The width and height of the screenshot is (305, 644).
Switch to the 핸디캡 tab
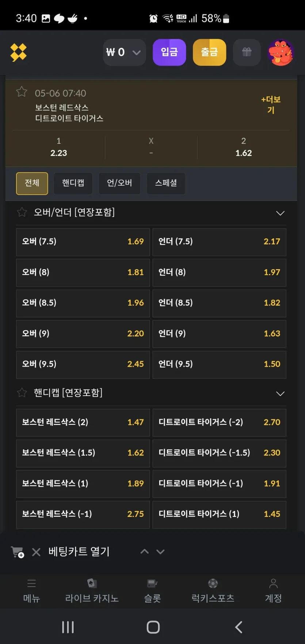73,183
